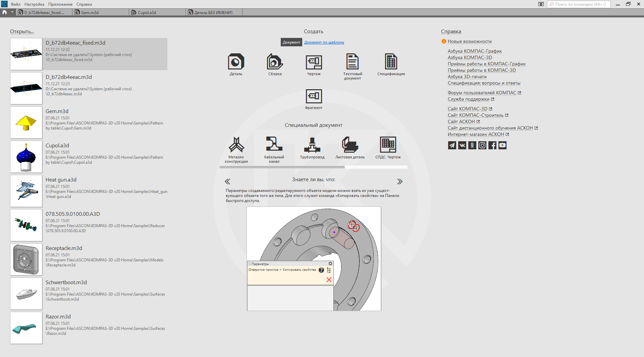Open recent file Razor.m3d thumbnail
The width and height of the screenshot is (644, 357).
(26, 328)
